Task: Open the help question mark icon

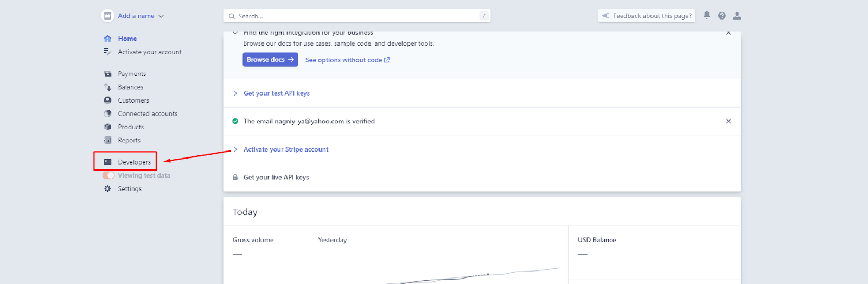Action: [722, 16]
